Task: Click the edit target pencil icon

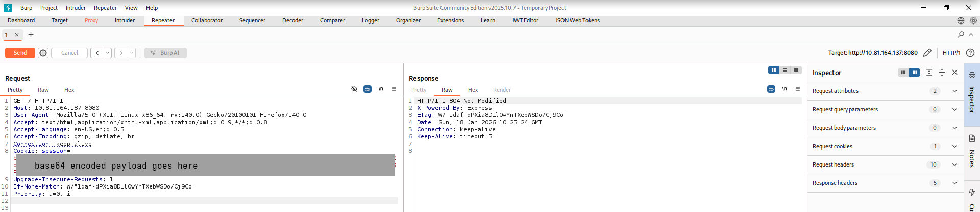Action: (927, 53)
